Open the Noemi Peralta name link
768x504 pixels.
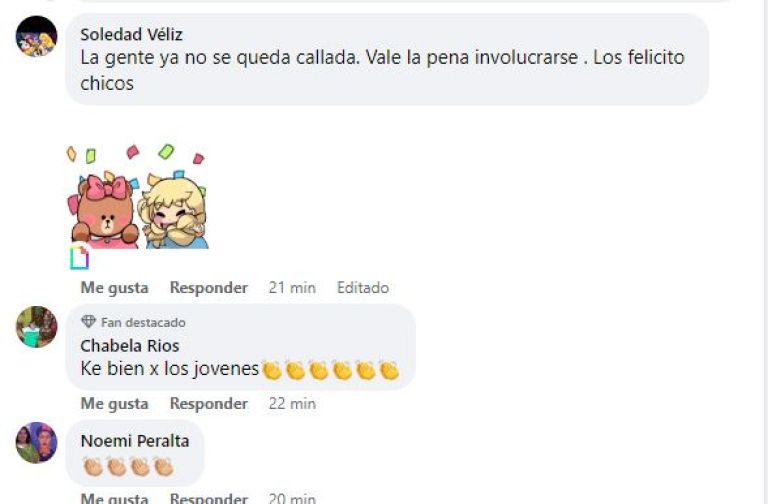(x=135, y=441)
